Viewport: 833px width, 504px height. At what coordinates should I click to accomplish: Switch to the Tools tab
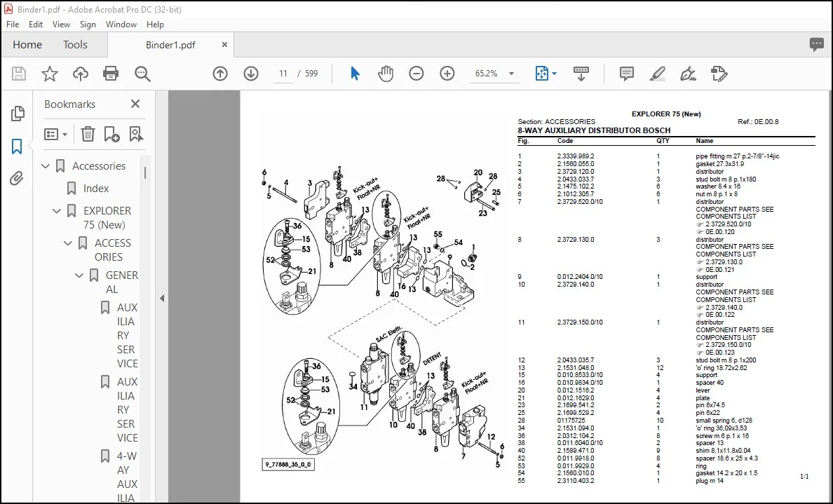click(75, 45)
